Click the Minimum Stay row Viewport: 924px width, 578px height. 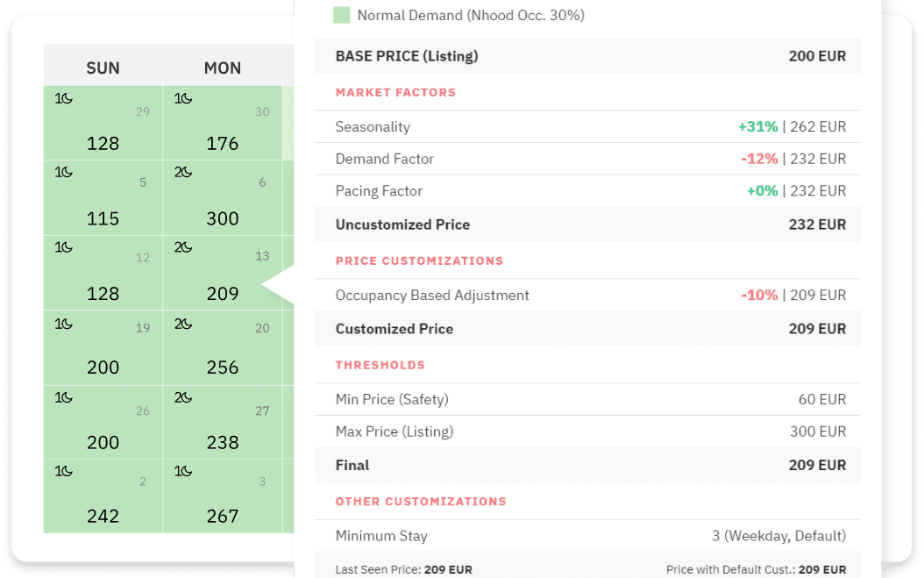point(587,535)
